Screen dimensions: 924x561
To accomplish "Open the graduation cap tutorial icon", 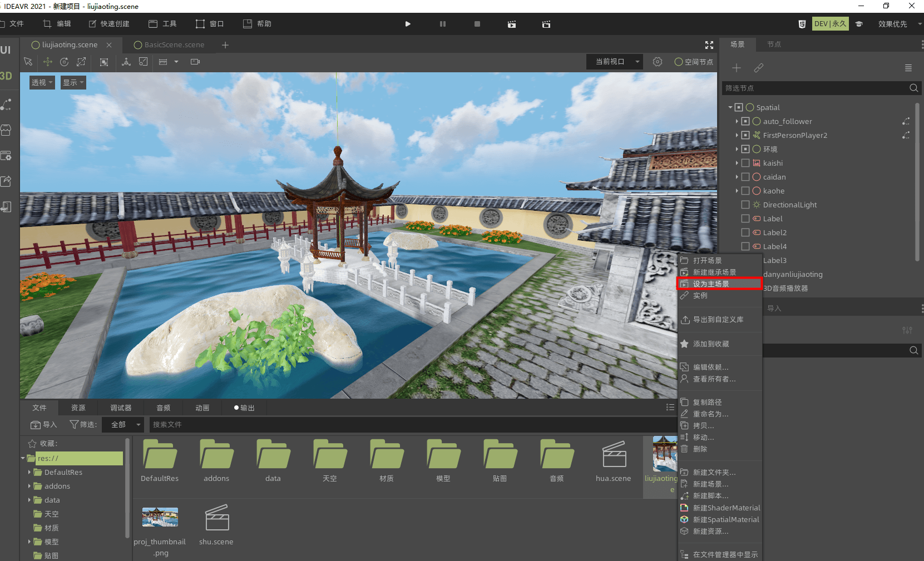I will click(859, 24).
